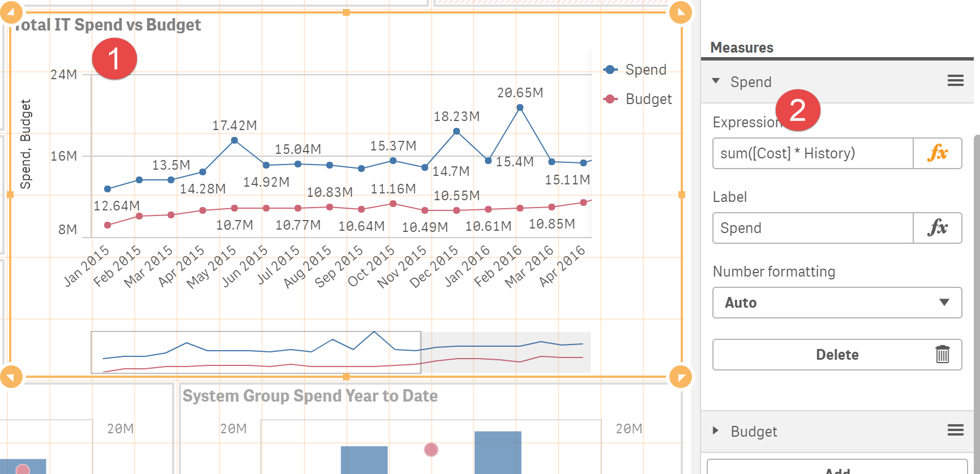Click the bottom-left corner resize handle of chart
The height and width of the screenshot is (474, 980).
pyautogui.click(x=11, y=377)
